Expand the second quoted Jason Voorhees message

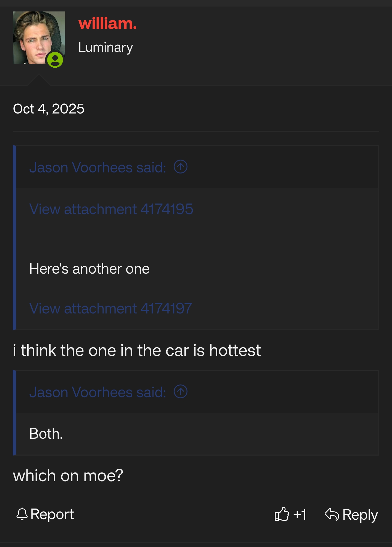[98, 392]
